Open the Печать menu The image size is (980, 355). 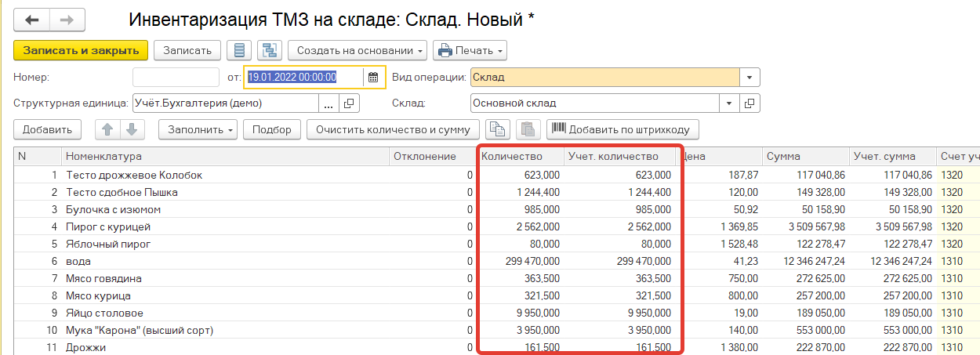pyautogui.click(x=470, y=50)
